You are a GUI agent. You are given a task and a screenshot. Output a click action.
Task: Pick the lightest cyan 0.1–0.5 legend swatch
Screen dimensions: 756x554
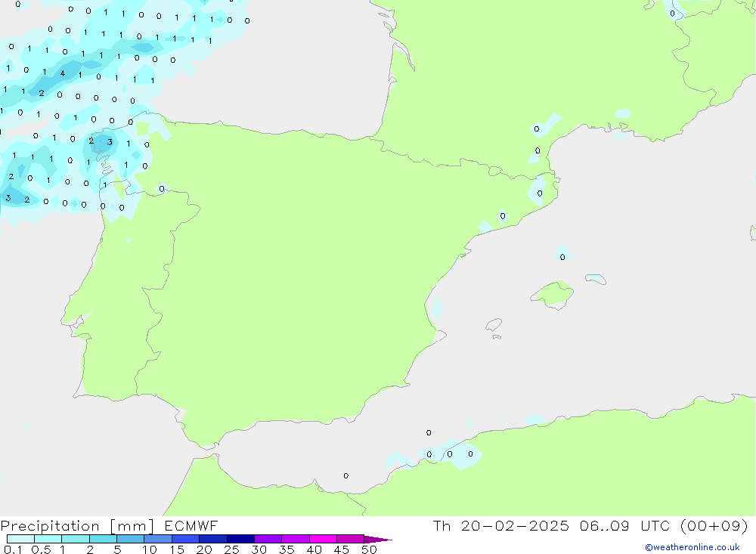click(20, 539)
